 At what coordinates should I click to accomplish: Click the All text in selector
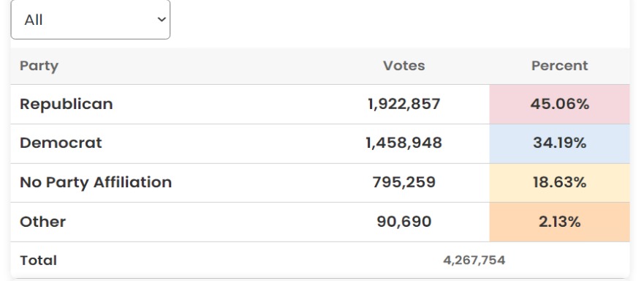coord(34,20)
